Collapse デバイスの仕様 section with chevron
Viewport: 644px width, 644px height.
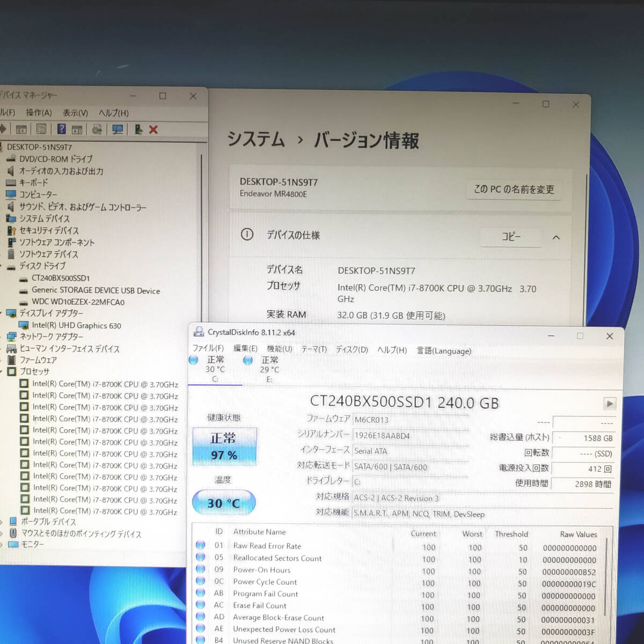point(557,237)
